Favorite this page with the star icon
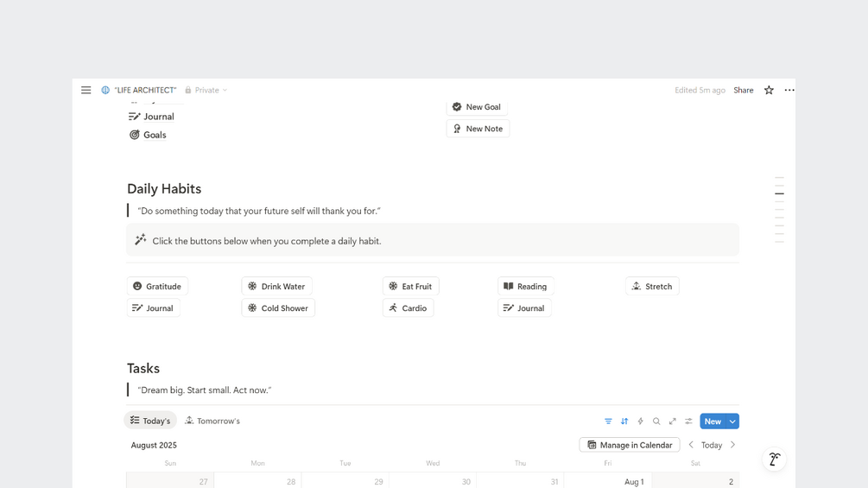 (x=769, y=90)
